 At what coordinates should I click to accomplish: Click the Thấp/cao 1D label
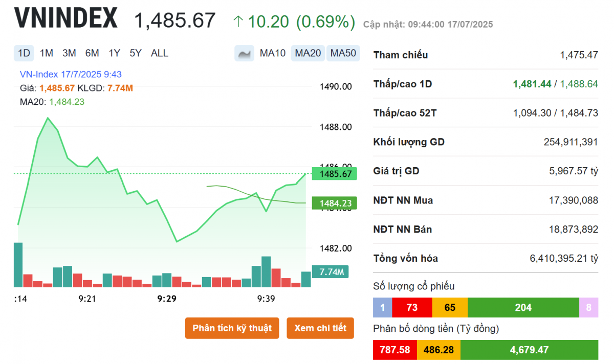[403, 84]
